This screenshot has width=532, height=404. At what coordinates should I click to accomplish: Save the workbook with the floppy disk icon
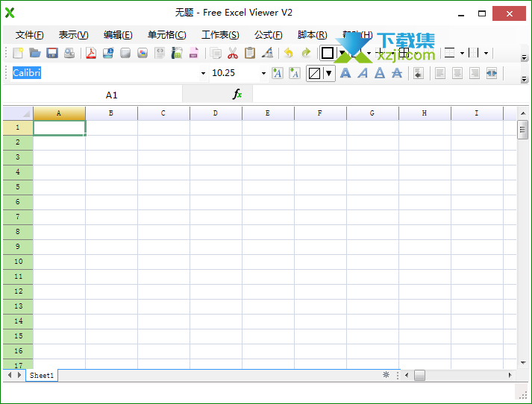[x=52, y=53]
